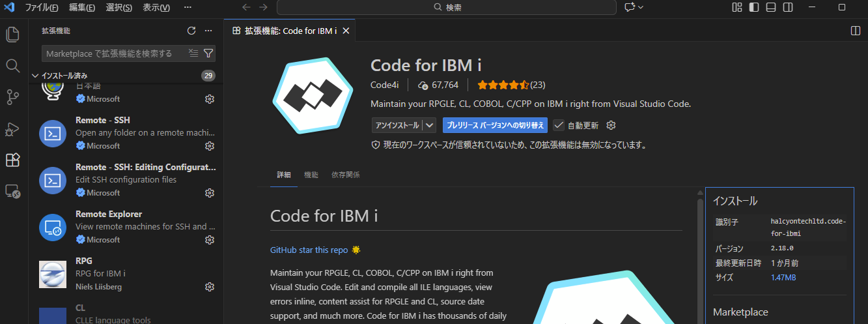The width and height of the screenshot is (868, 324).
Task: Open the 表示(V) menu
Action: [156, 7]
